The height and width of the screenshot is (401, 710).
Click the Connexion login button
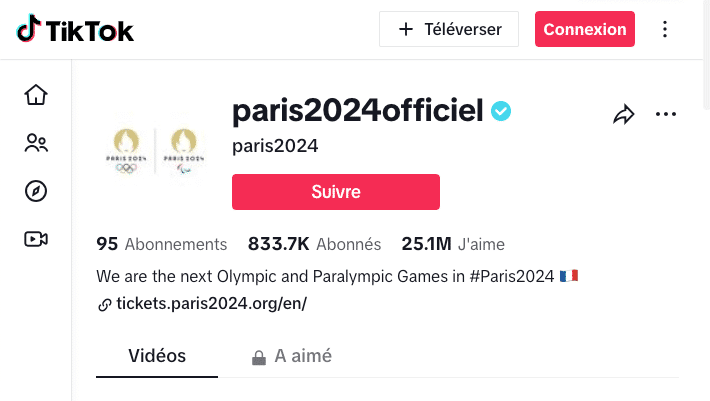click(585, 30)
